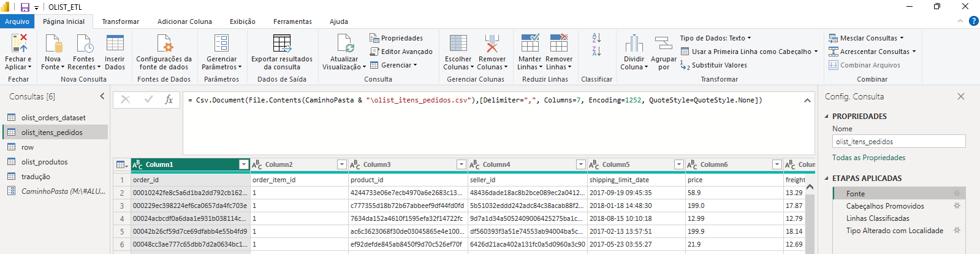Switch to Exibição tab

click(243, 21)
